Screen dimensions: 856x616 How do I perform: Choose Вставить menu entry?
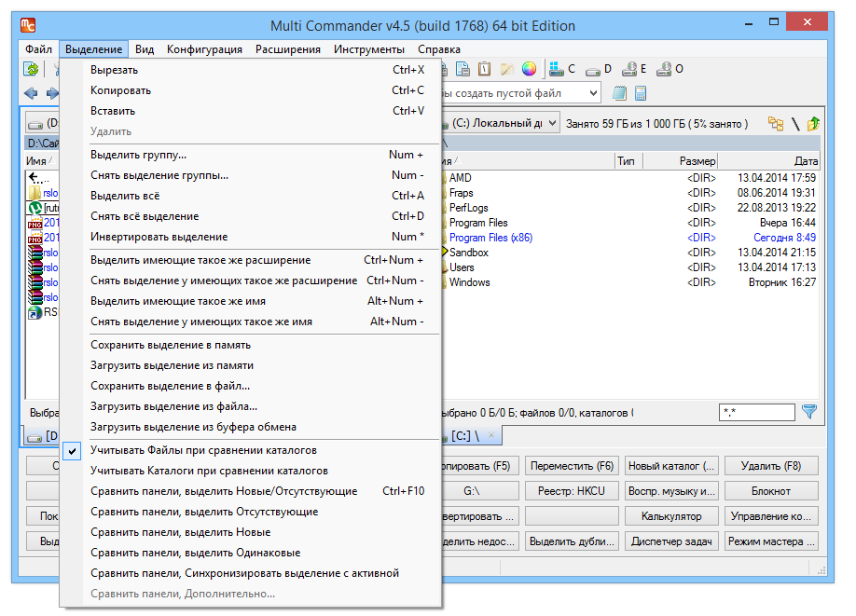point(250,111)
